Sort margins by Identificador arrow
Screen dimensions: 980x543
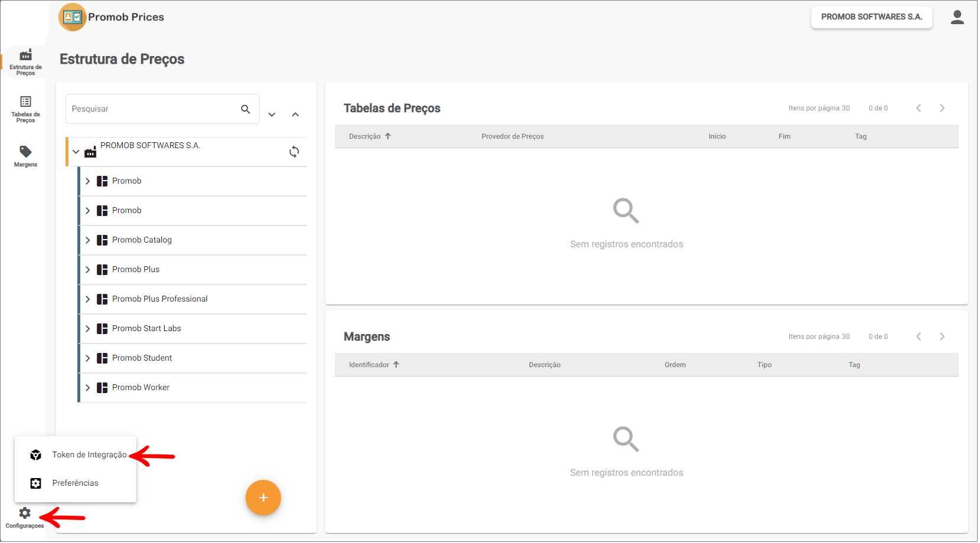click(x=396, y=365)
